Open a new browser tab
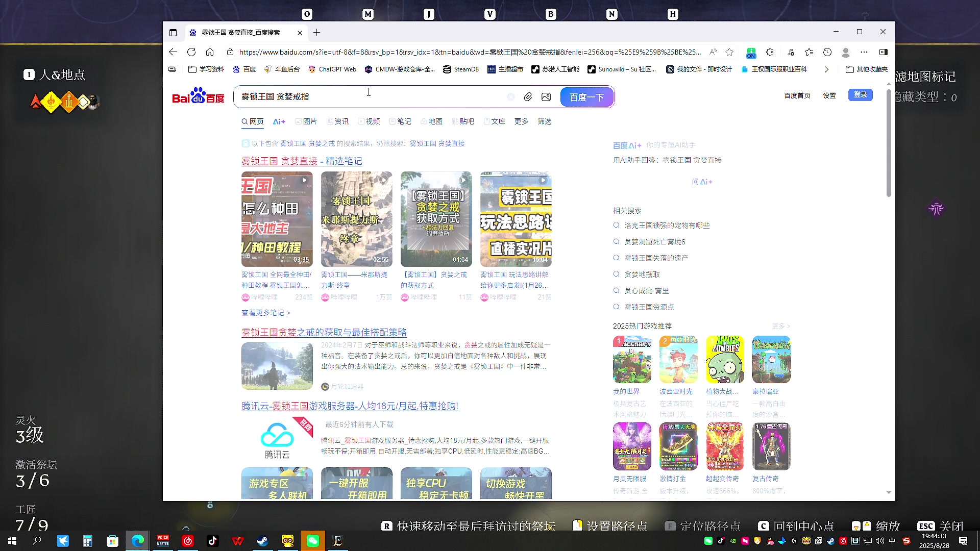 pos(317,33)
